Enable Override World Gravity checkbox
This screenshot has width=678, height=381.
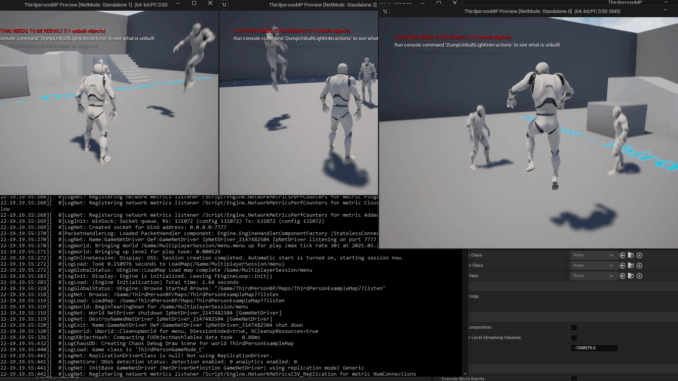574,378
